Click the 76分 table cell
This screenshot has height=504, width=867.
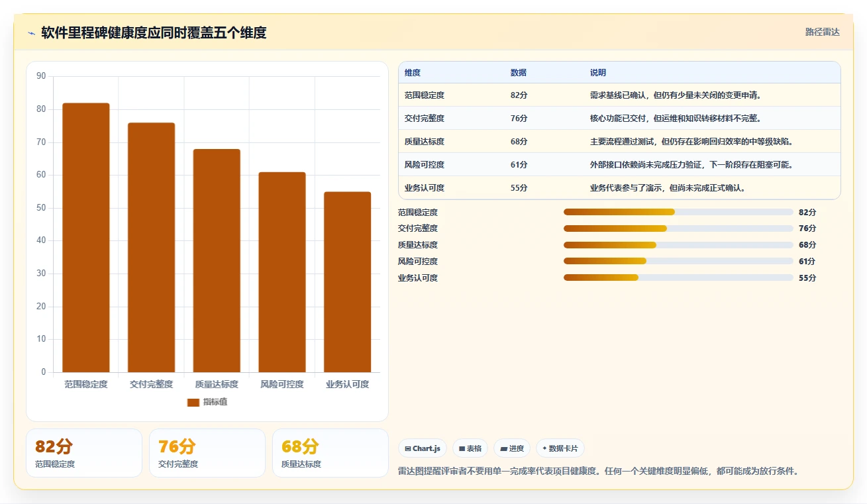coord(519,119)
